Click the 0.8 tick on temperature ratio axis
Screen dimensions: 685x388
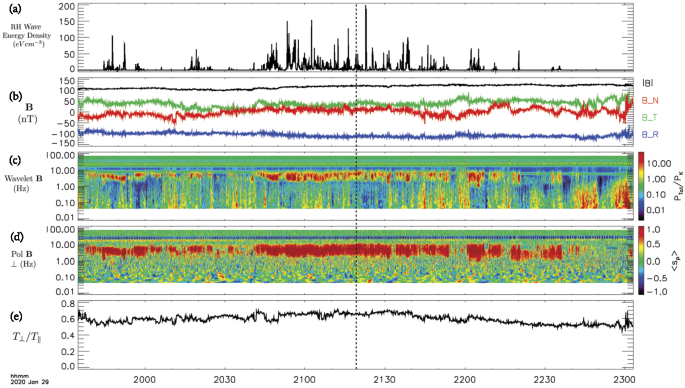click(68, 303)
